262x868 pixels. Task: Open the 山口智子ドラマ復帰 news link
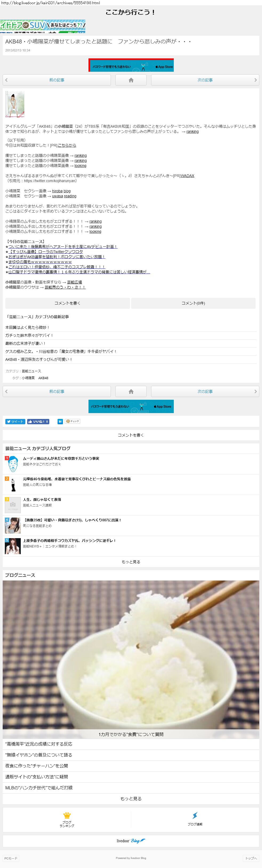[x=79, y=271]
